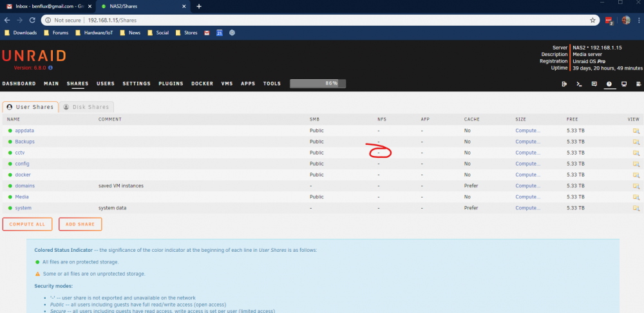Open the Tools menu
Screen dimensions: 644x313
pyautogui.click(x=272, y=84)
